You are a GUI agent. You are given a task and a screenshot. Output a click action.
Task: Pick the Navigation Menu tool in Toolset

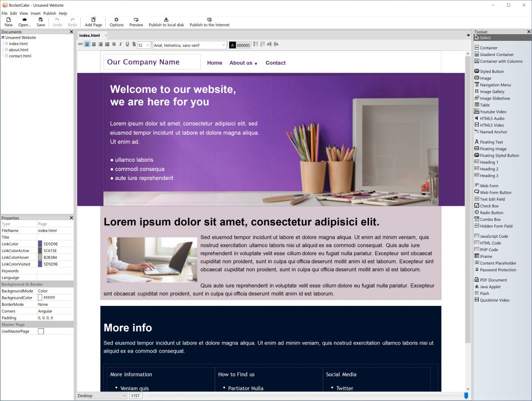(495, 85)
